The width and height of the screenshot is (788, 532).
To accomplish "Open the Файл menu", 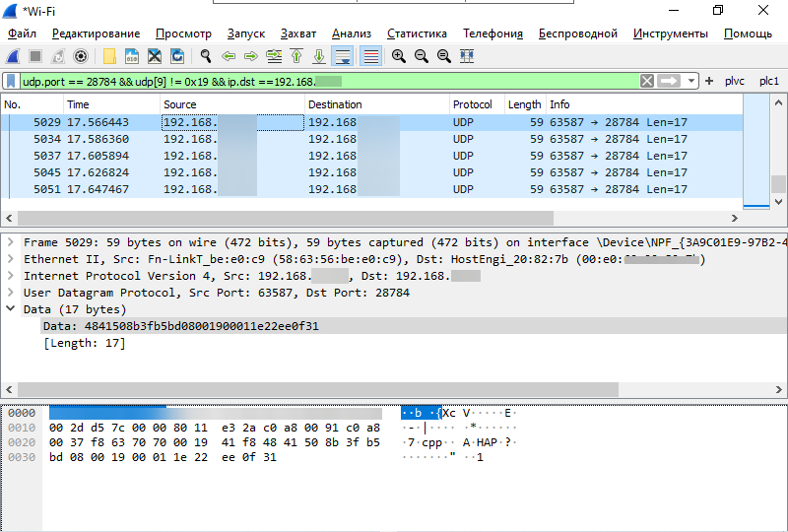I will point(22,33).
